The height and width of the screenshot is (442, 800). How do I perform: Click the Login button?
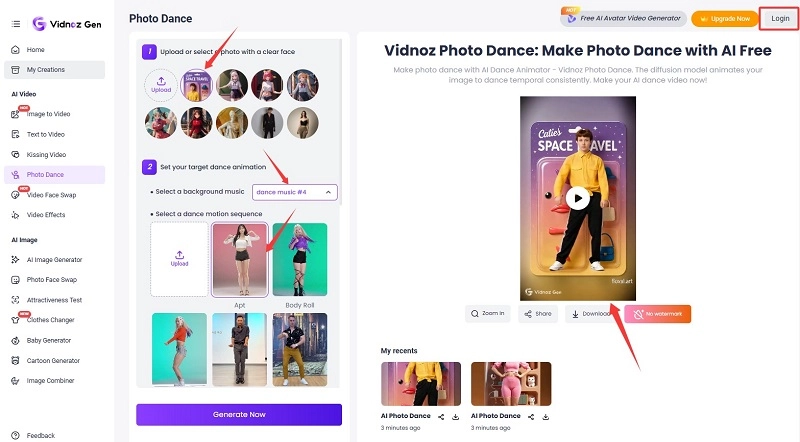780,19
